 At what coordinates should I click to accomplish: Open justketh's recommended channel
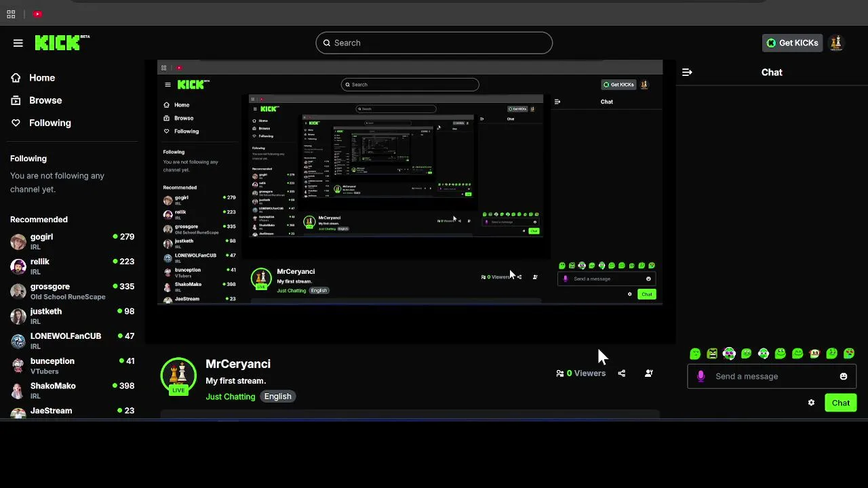point(73,316)
